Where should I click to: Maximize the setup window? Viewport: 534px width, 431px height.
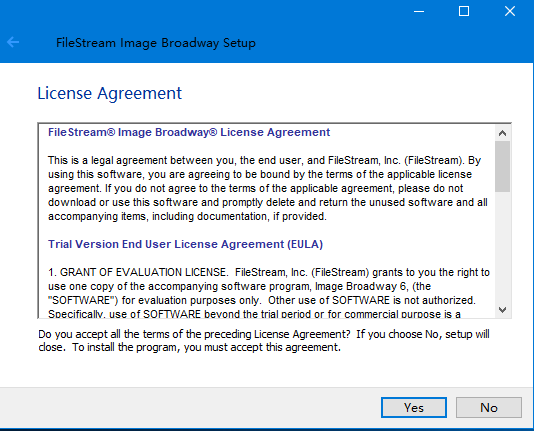pos(464,12)
